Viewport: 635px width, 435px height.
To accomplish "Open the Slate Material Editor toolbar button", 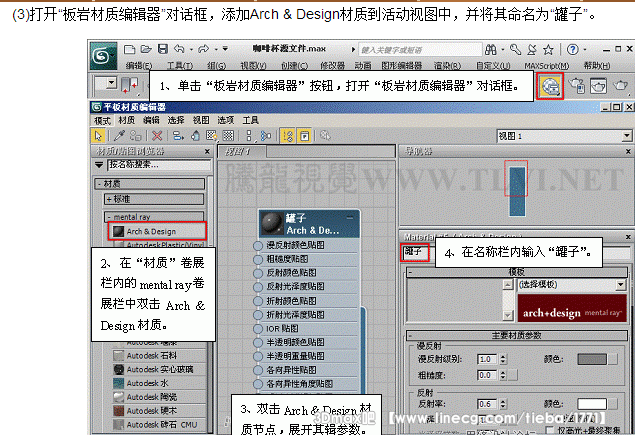I will point(550,86).
